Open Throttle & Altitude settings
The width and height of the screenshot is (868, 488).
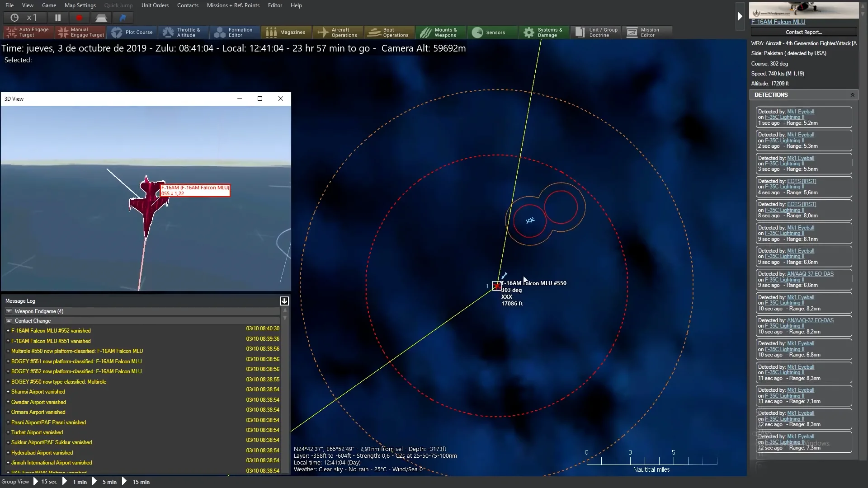click(x=184, y=32)
